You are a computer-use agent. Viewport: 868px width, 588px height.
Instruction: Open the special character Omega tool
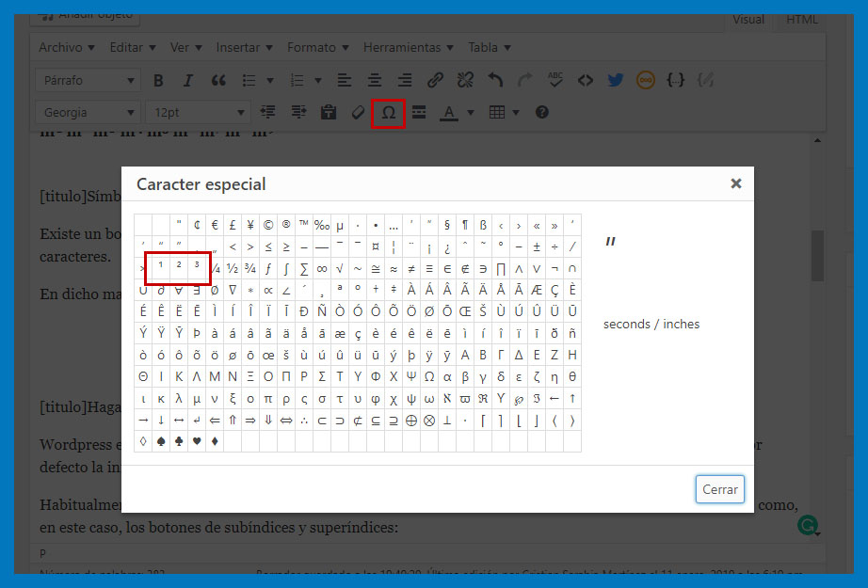(389, 113)
